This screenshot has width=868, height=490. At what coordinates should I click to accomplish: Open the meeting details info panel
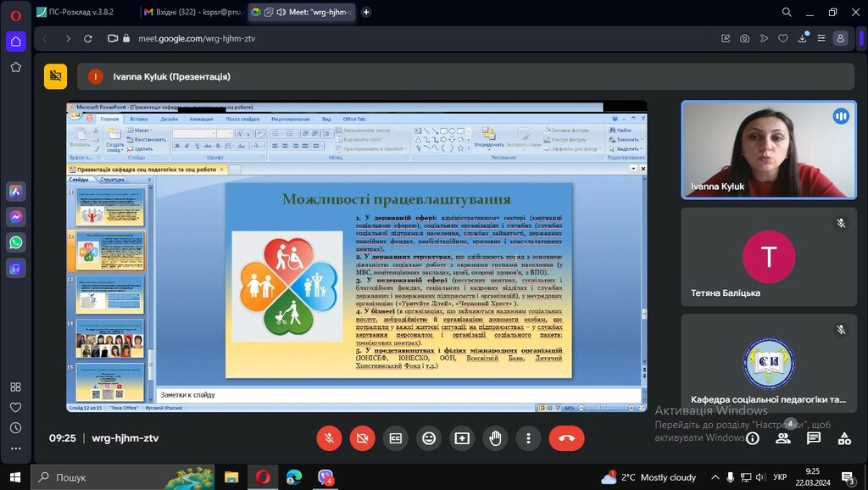(752, 438)
